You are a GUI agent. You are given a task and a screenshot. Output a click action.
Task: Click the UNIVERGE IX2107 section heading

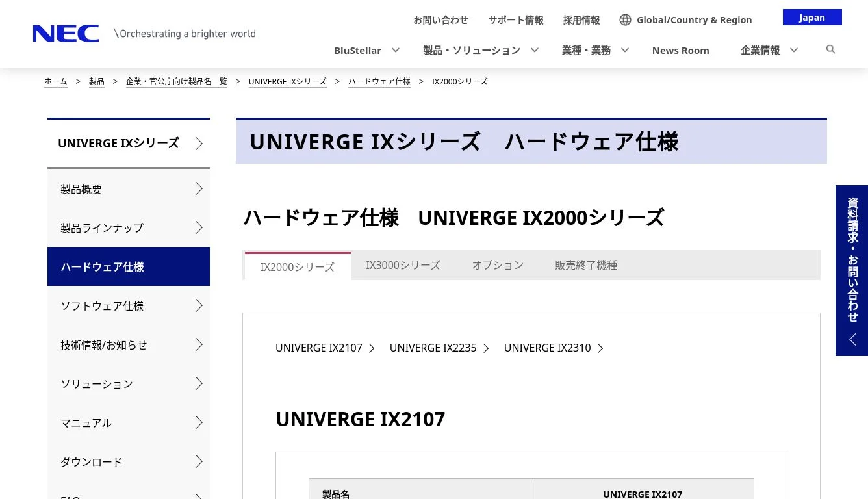361,419
